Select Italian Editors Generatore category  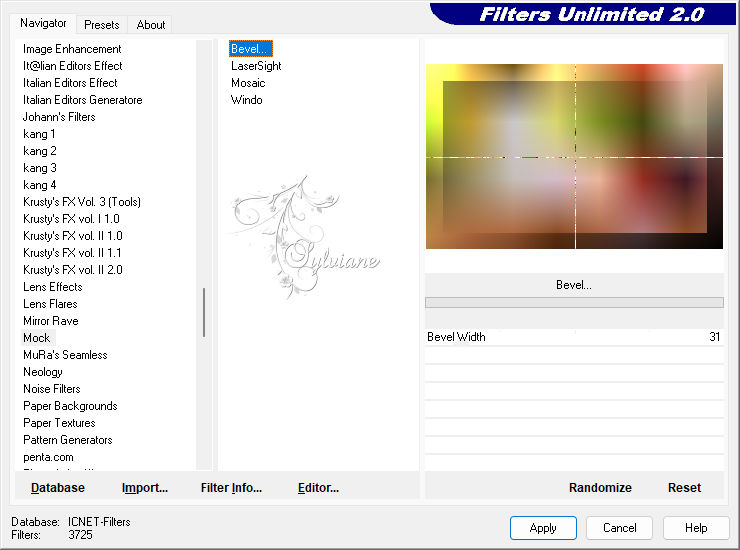(82, 100)
